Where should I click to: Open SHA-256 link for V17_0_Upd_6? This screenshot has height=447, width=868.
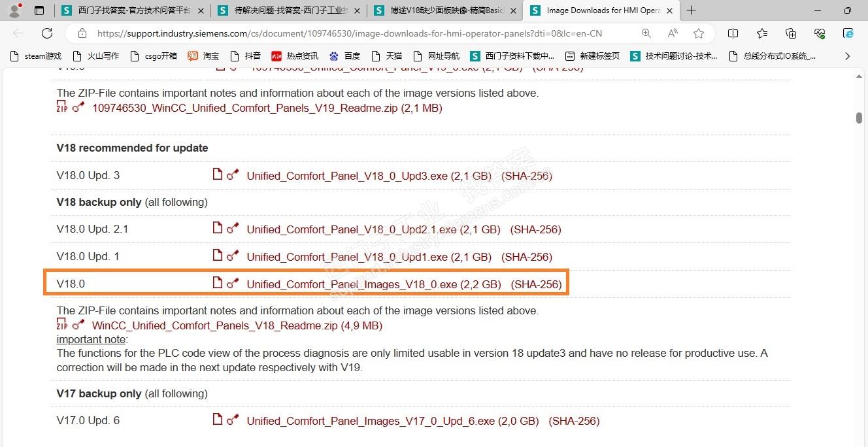[x=575, y=421]
